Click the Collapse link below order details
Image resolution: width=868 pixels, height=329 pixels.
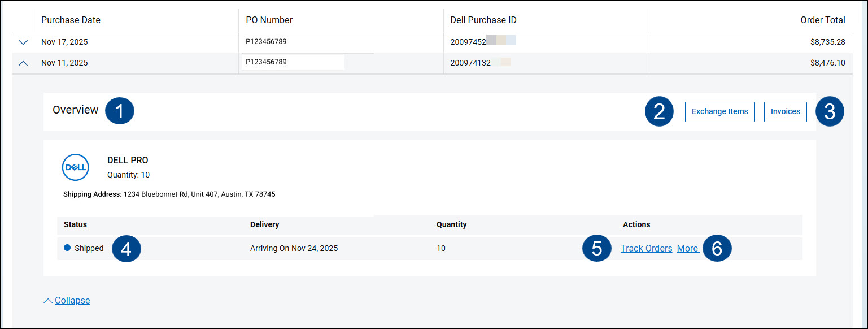click(72, 300)
